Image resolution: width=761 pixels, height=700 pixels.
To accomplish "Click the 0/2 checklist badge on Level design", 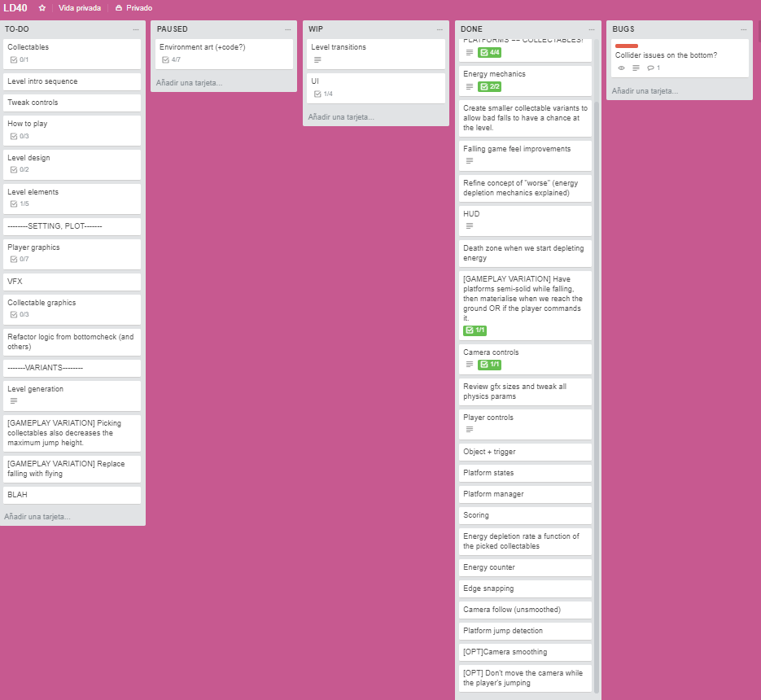I will (x=20, y=169).
